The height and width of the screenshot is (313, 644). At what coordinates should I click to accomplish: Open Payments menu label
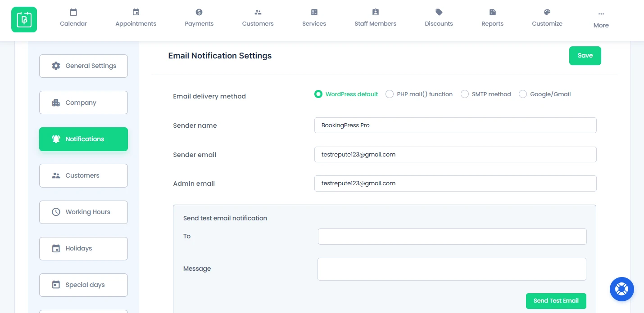click(199, 23)
